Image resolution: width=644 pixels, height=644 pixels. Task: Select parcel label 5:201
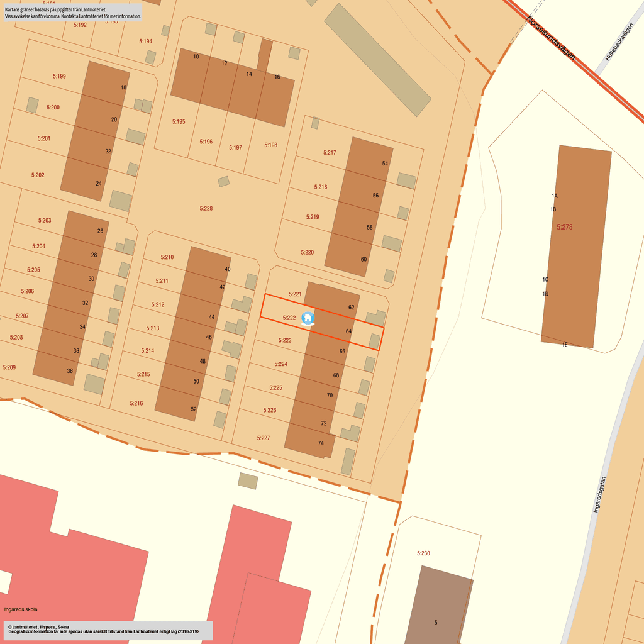tap(44, 138)
